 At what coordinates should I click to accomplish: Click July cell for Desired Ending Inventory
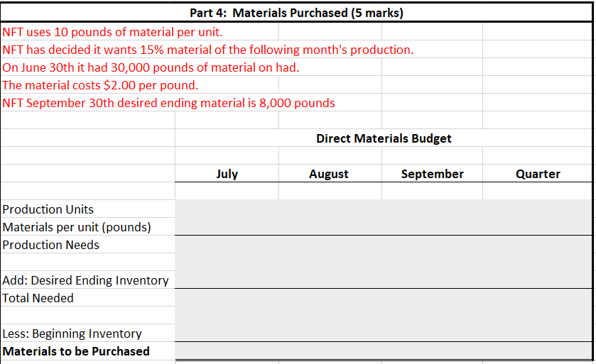click(227, 280)
